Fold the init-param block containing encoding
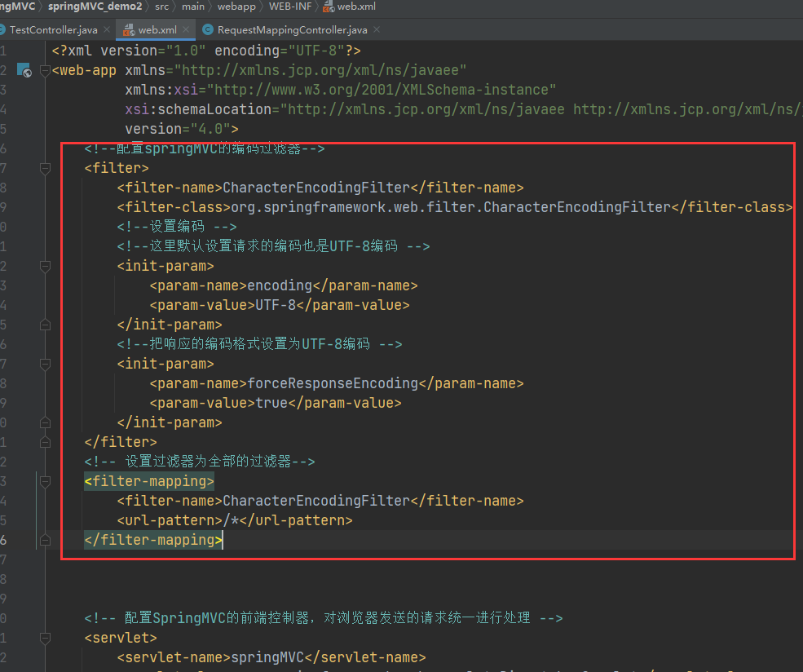This screenshot has width=803, height=672. click(x=45, y=266)
